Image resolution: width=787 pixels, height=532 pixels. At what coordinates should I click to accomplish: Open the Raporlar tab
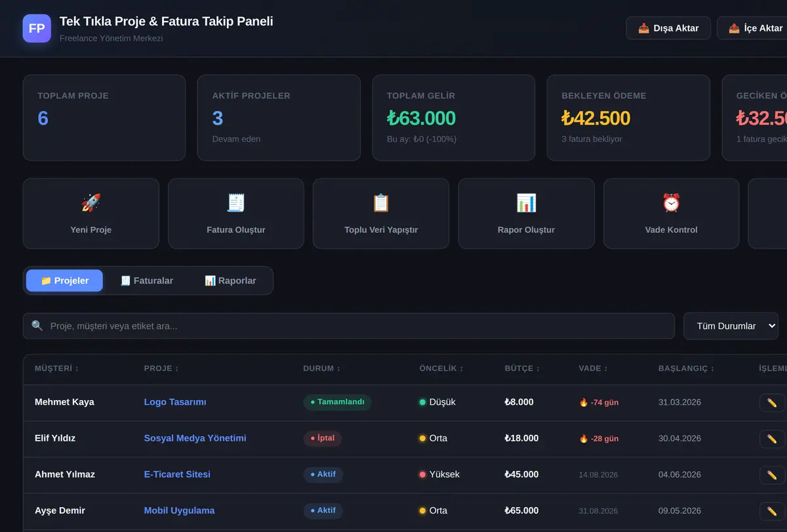tap(230, 280)
